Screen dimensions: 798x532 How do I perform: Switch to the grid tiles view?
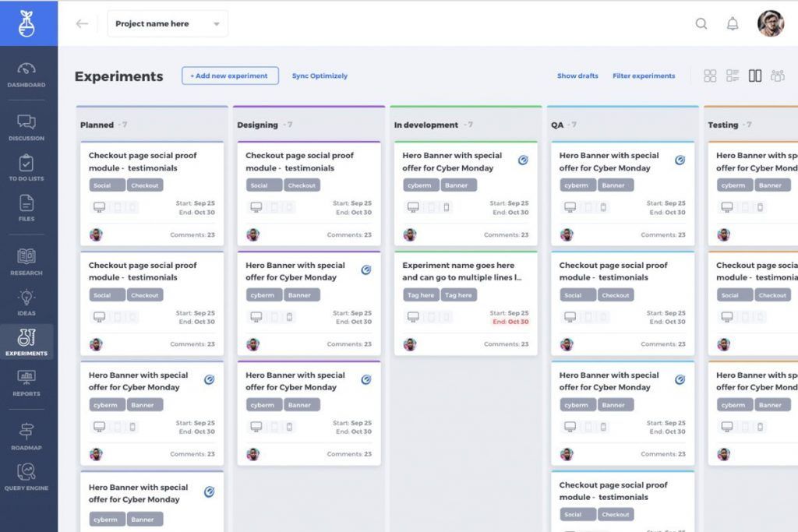tap(710, 76)
